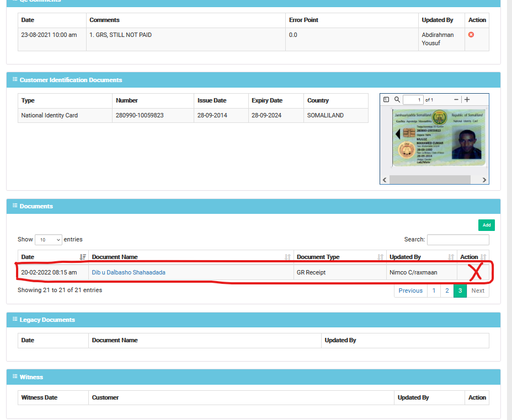
Task: Go to documents page 1
Action: (434, 290)
